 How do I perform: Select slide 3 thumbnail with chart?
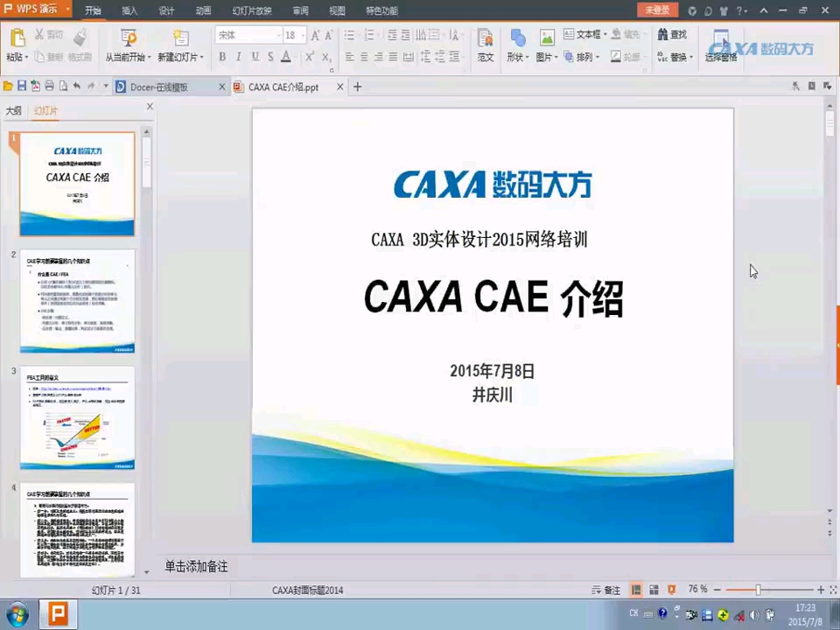pos(78,418)
